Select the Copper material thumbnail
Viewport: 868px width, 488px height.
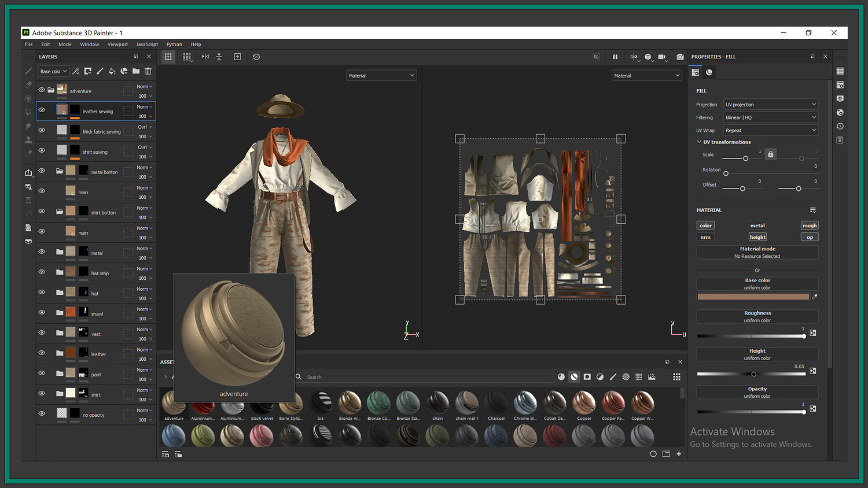point(584,402)
